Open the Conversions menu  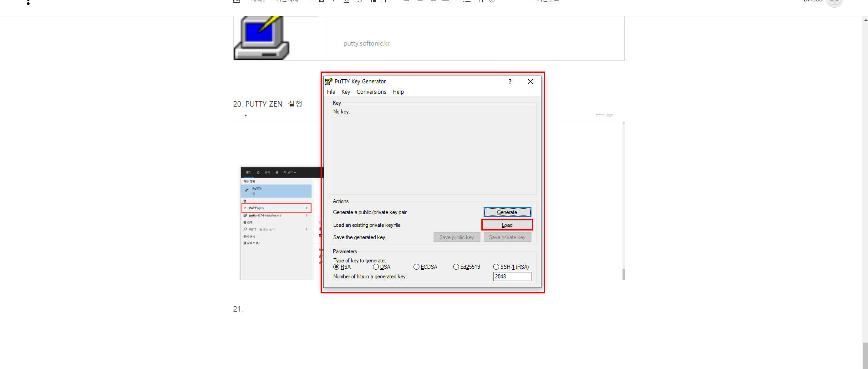coord(371,92)
